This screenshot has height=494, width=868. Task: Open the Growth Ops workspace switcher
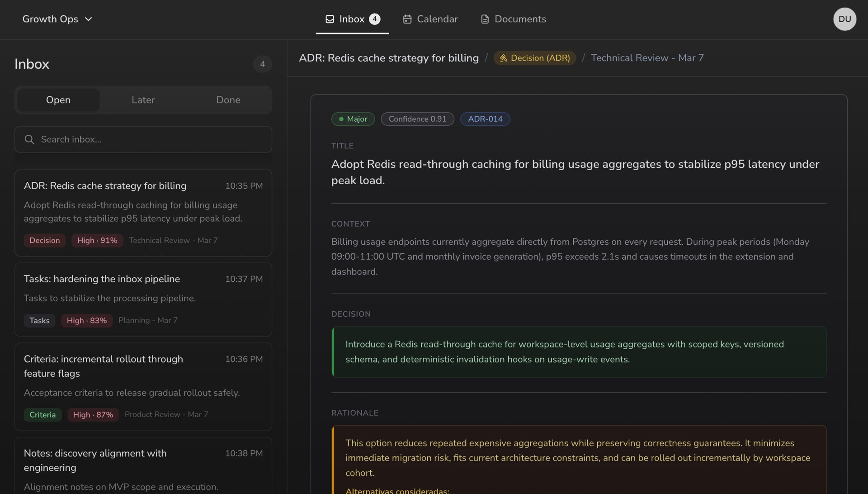click(50, 19)
